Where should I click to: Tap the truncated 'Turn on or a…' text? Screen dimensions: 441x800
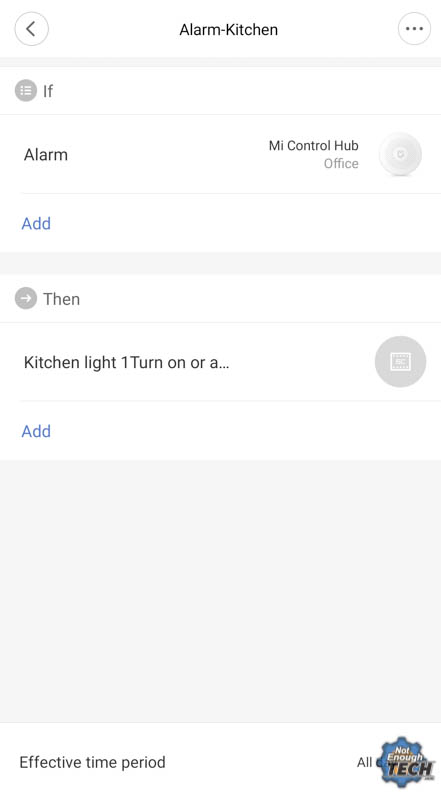(180, 362)
